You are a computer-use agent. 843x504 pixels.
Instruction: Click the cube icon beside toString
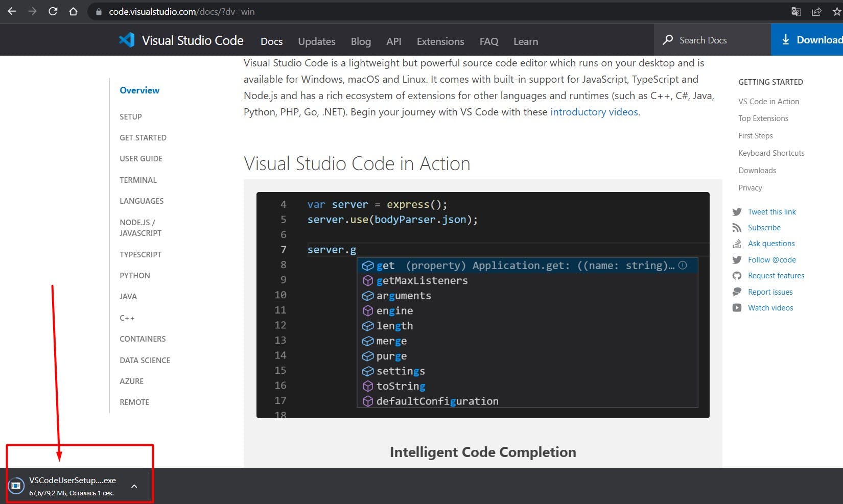368,386
